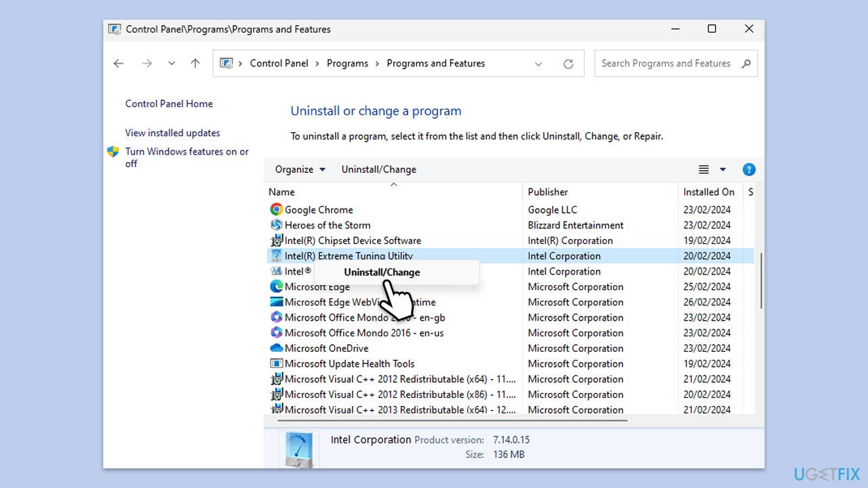Go up one level with up arrow
The height and width of the screenshot is (488, 868).
[x=195, y=63]
